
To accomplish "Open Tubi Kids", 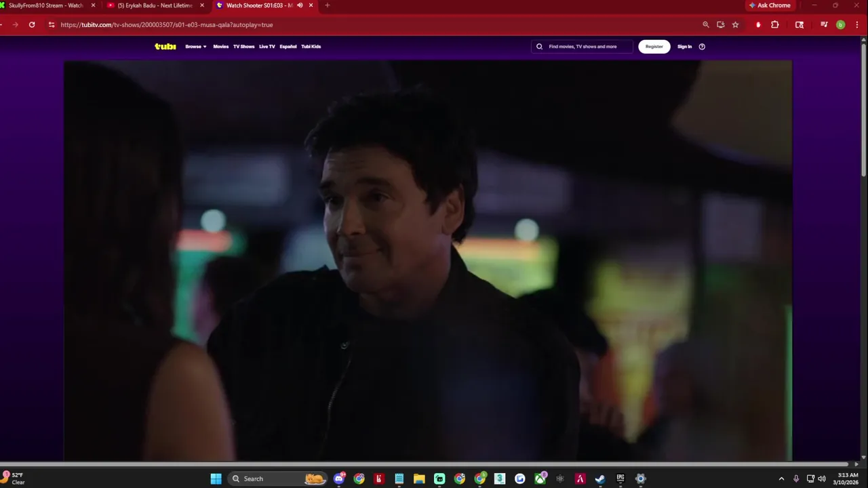I will 311,47.
